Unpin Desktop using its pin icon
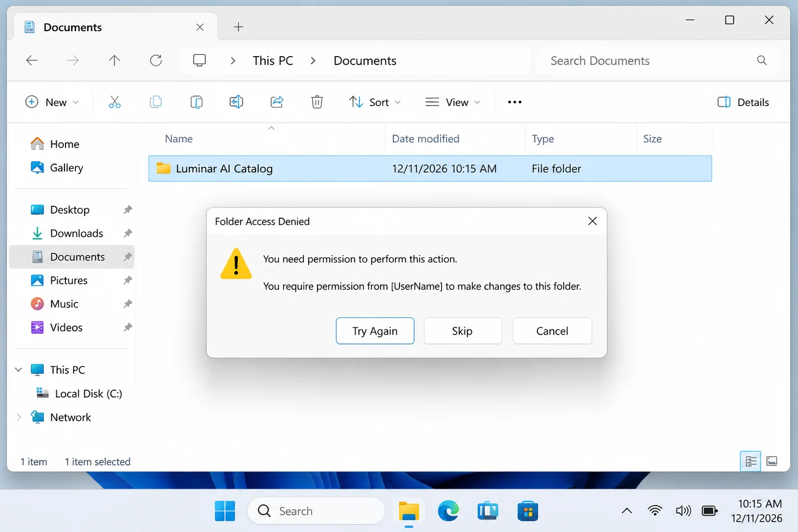 (128, 210)
